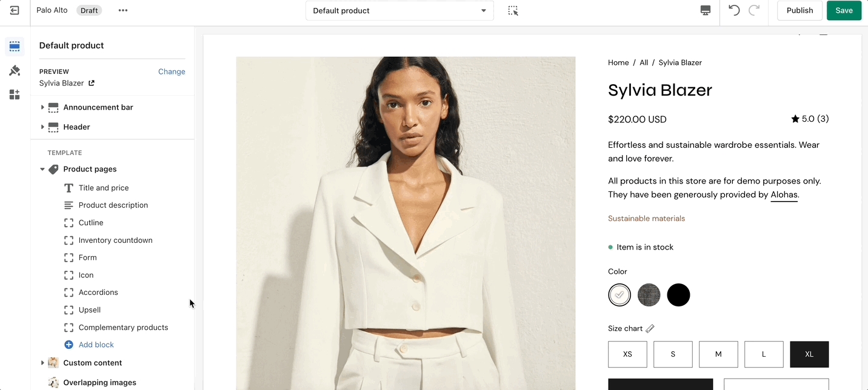This screenshot has height=390, width=868.
Task: Open the Default product template dropdown
Action: pyautogui.click(x=399, y=10)
